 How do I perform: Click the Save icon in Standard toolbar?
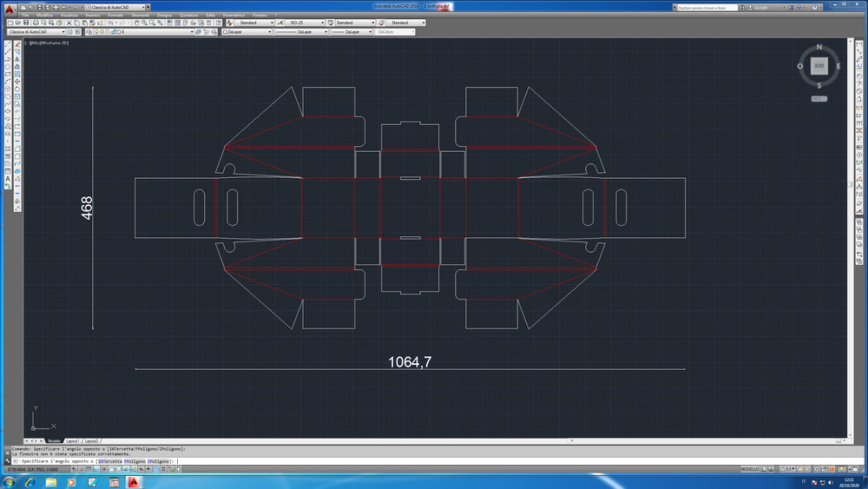coord(26,22)
